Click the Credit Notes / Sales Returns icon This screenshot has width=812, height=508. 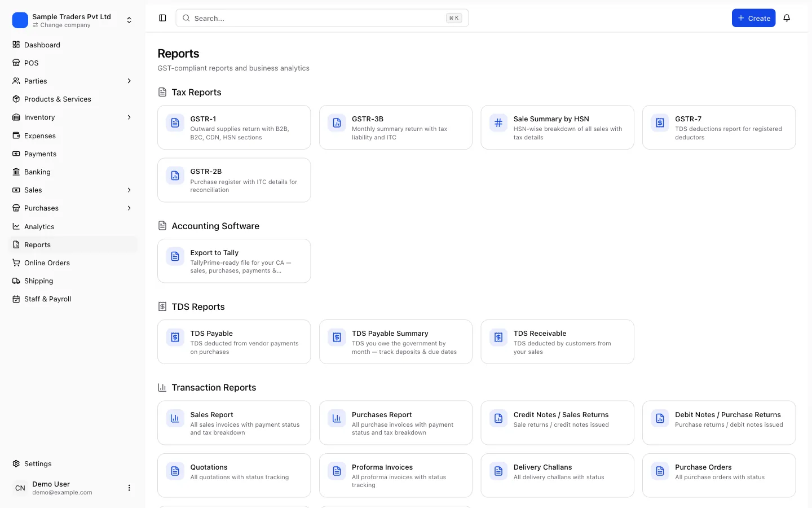click(498, 418)
